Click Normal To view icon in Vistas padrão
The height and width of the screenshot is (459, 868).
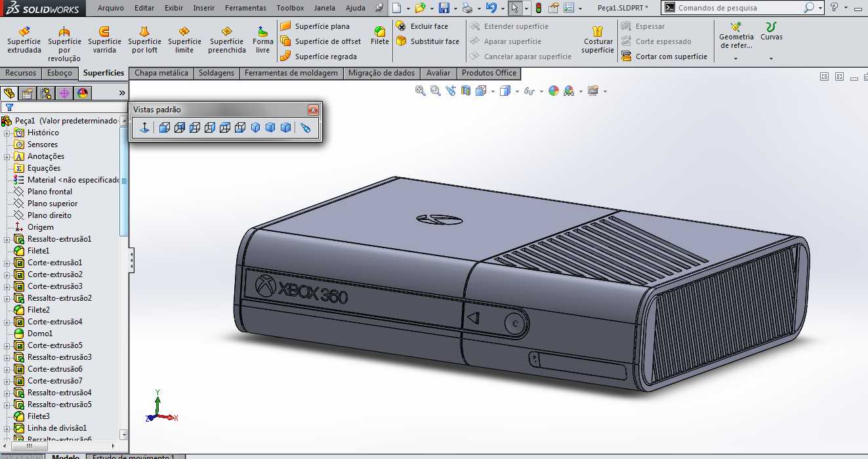pos(144,127)
